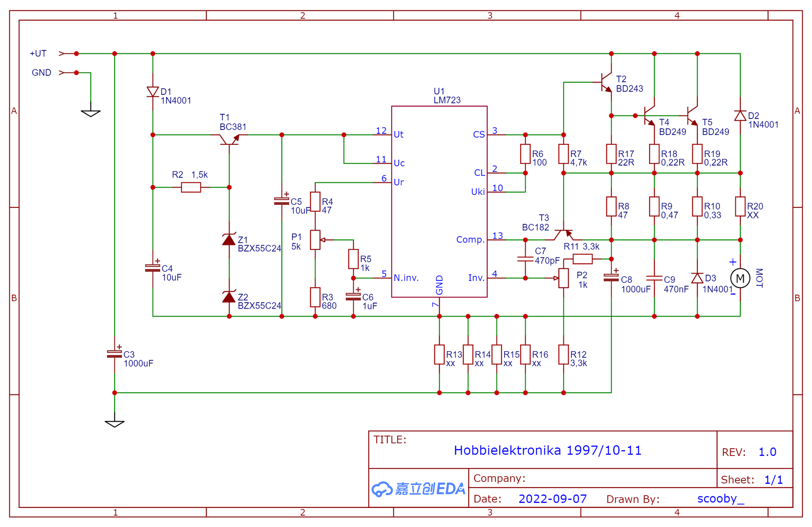
Task: Click the JLC EDA logo in title block
Action: coord(418,489)
